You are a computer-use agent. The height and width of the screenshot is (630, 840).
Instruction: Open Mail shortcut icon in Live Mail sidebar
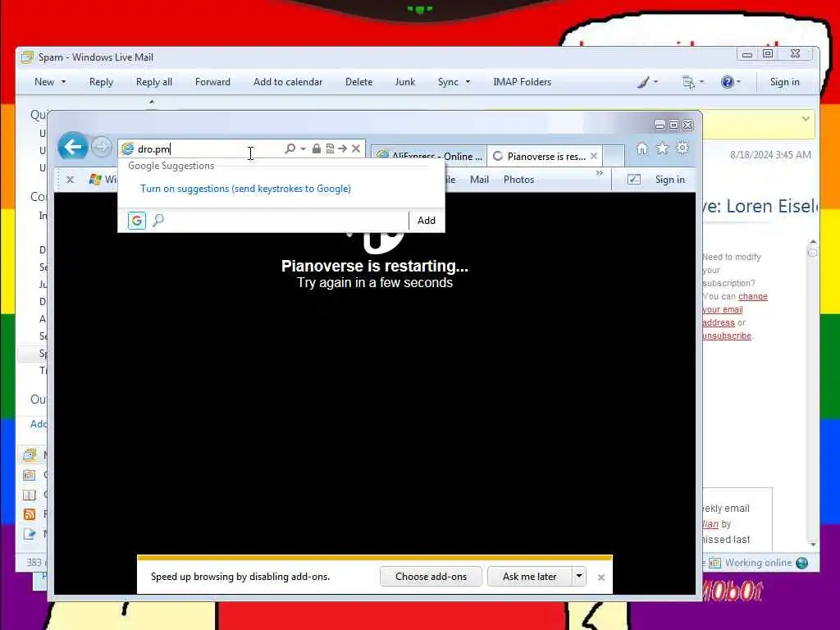(x=30, y=455)
